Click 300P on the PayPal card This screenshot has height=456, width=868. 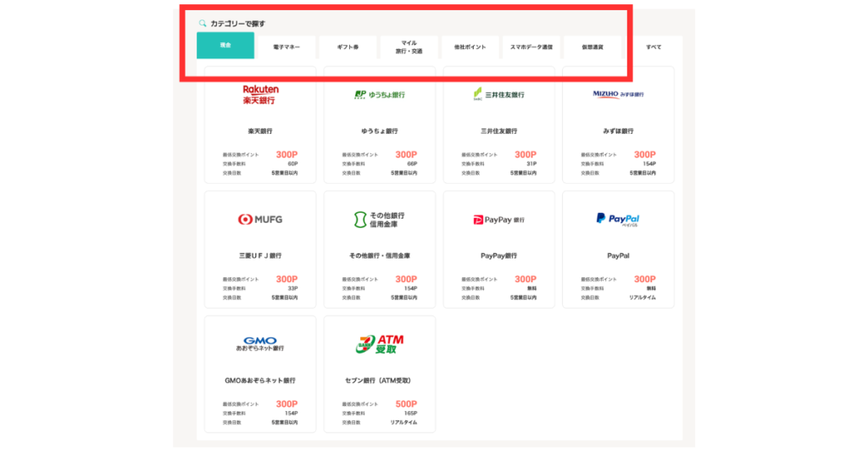(x=644, y=279)
